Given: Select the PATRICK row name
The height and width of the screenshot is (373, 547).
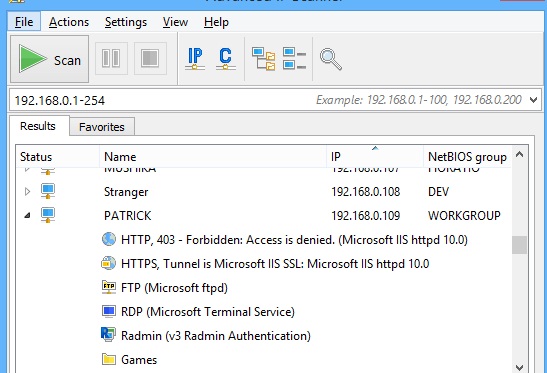Looking at the screenshot, I should coord(127,216).
